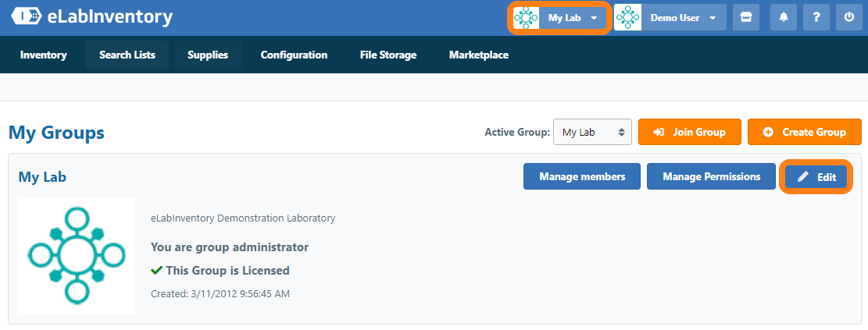Viewport: 868px width, 330px height.
Task: Expand the Demo User account dropdown
Action: tap(713, 18)
